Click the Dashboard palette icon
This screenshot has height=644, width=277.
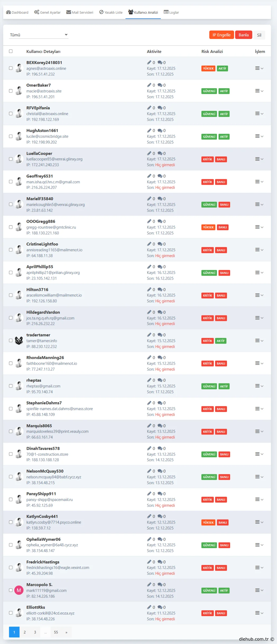coord(8,12)
